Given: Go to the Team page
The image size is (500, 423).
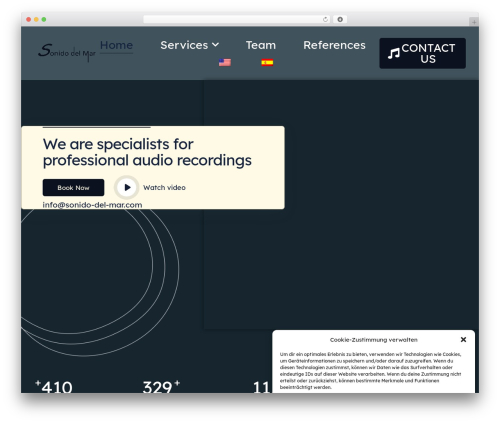Looking at the screenshot, I should click(x=261, y=45).
